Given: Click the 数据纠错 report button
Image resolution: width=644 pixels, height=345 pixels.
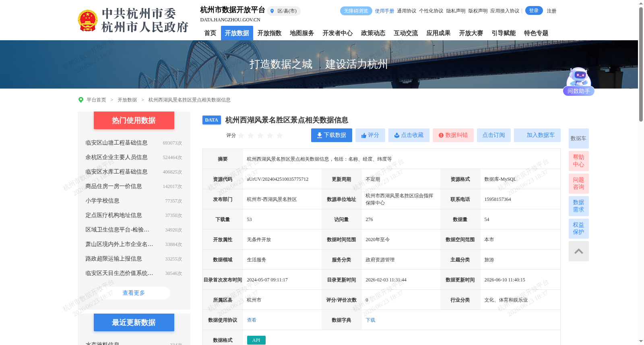Looking at the screenshot, I should point(453,135).
